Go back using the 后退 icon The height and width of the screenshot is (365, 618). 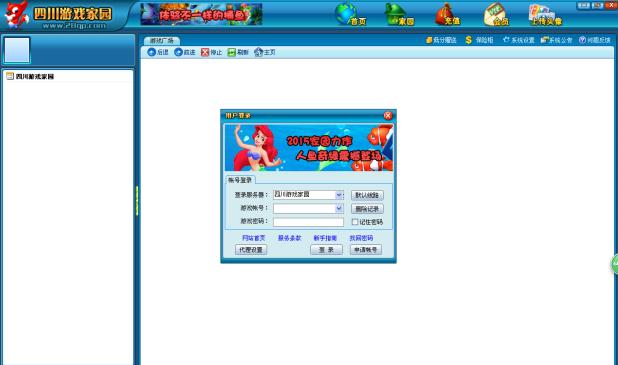(151, 52)
